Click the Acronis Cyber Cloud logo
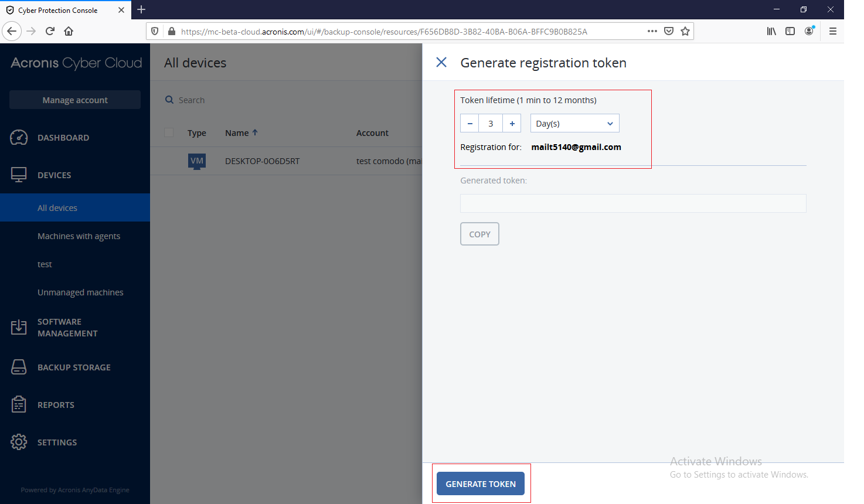864x504 pixels. click(76, 63)
